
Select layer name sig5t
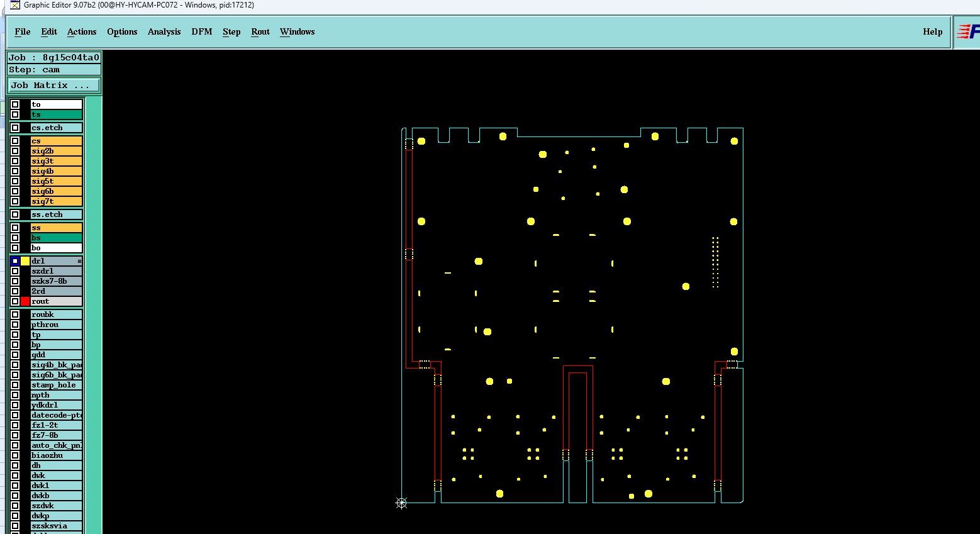(57, 181)
